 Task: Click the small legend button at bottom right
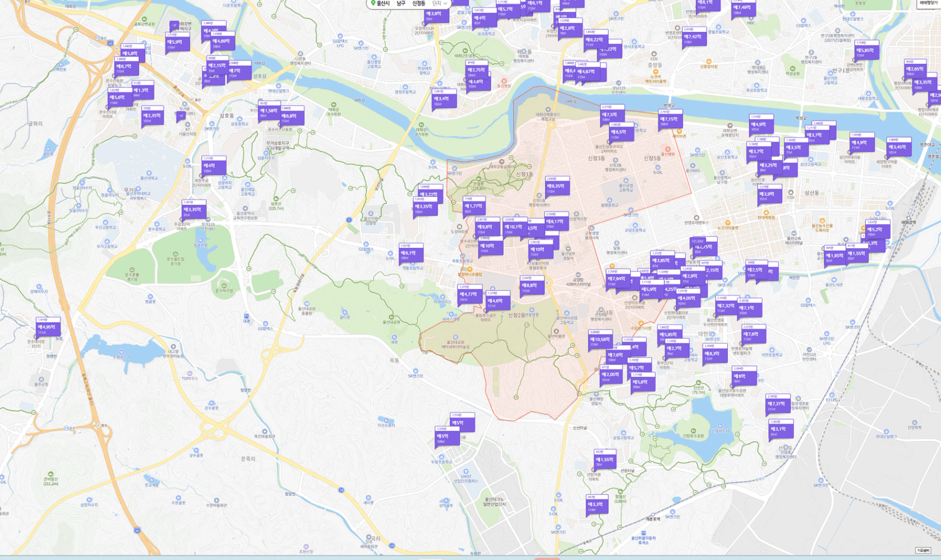click(x=923, y=550)
